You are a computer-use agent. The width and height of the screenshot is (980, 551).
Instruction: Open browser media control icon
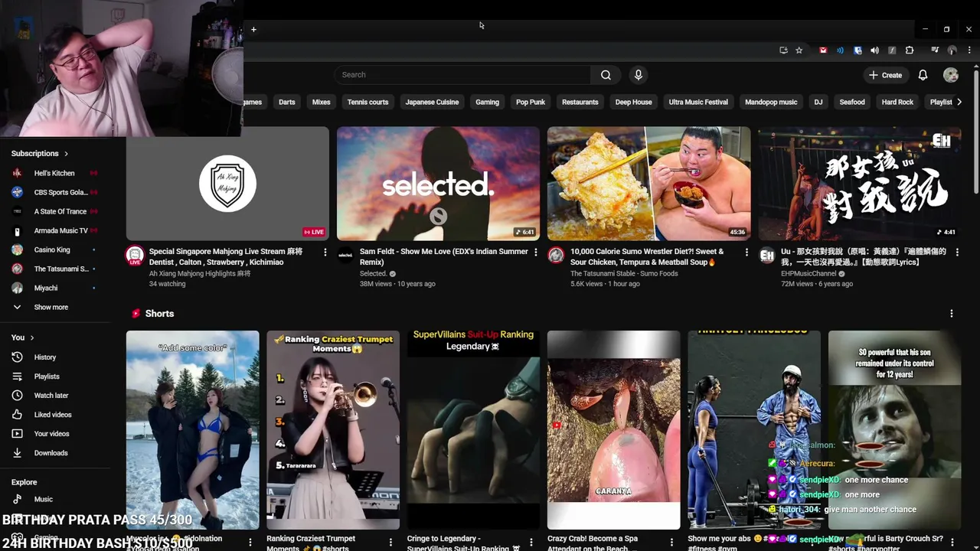935,51
